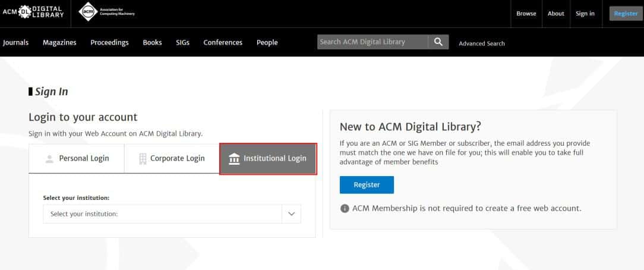Open the SIGs navigation item

pyautogui.click(x=182, y=43)
